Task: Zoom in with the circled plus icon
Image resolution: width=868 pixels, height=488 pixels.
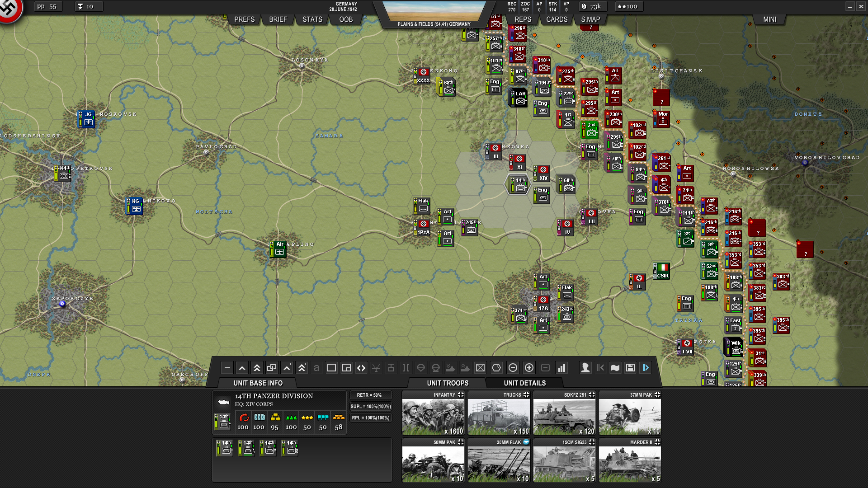Action: (x=529, y=368)
